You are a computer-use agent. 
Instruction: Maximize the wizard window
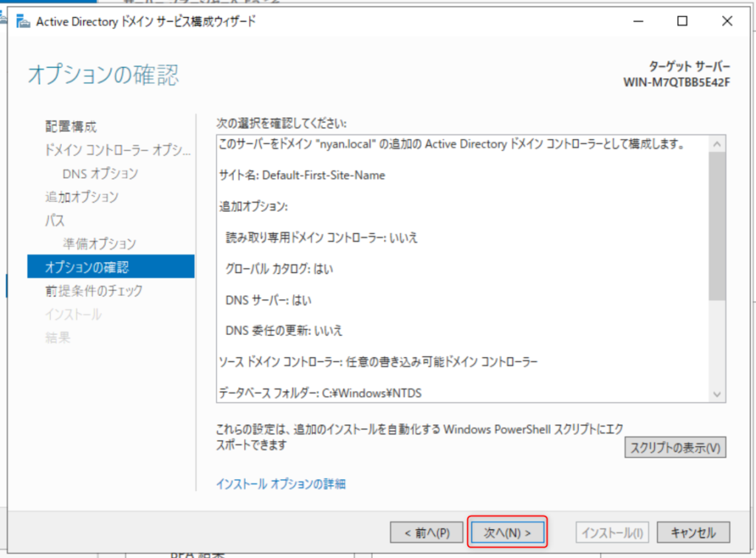point(682,21)
